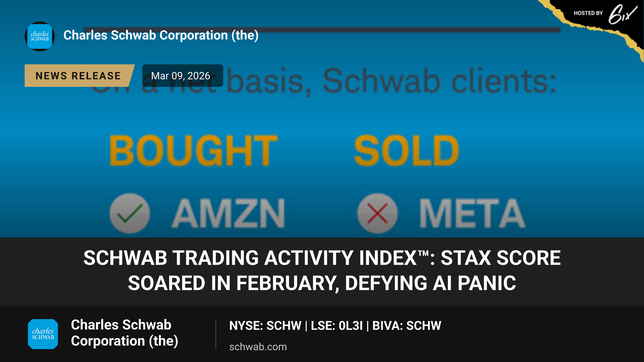Screen dimensions: 644x362
Task: Click the HOSTED BY text
Action: (588, 13)
